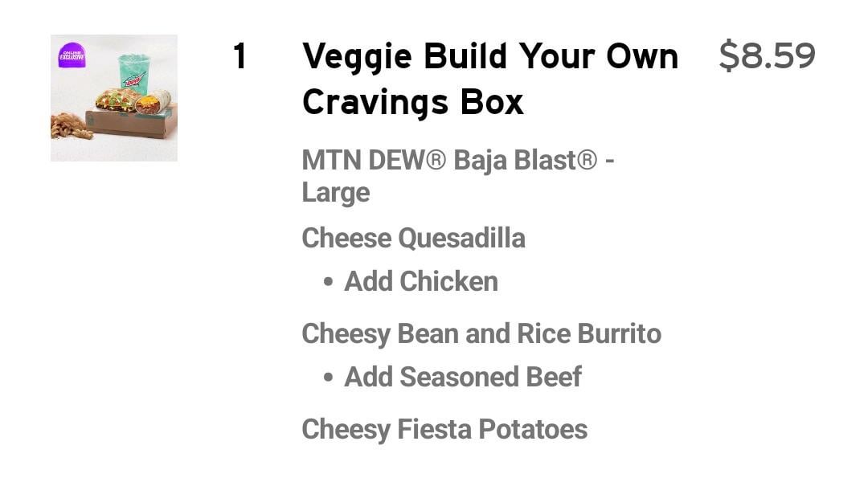
Task: Open the Cravings Box product thumbnail
Action: click(x=114, y=98)
